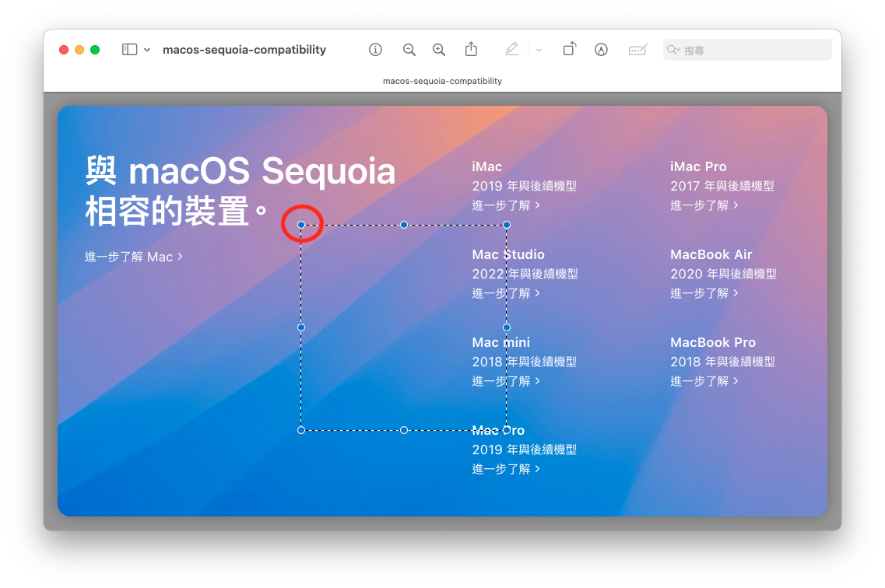Click the bottom-left selection handle
885x588 pixels.
click(301, 430)
